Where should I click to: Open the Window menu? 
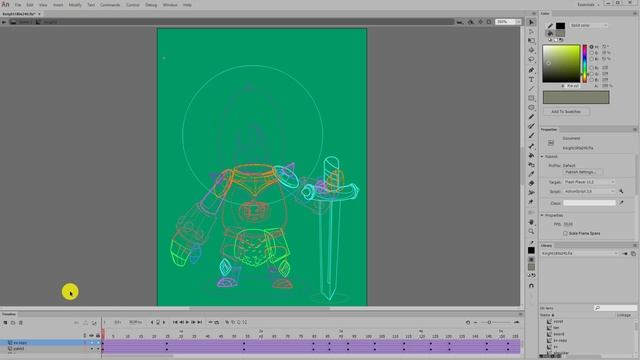170,5
